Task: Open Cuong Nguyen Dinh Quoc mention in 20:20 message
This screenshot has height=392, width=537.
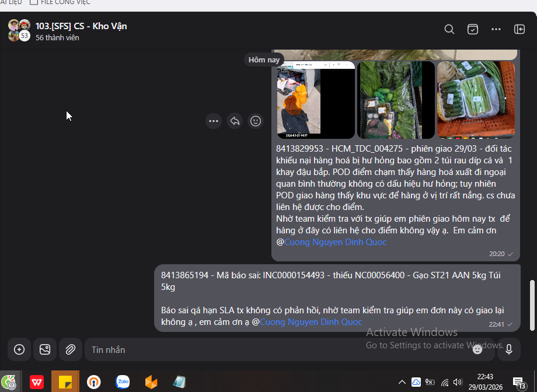Action: coord(335,242)
